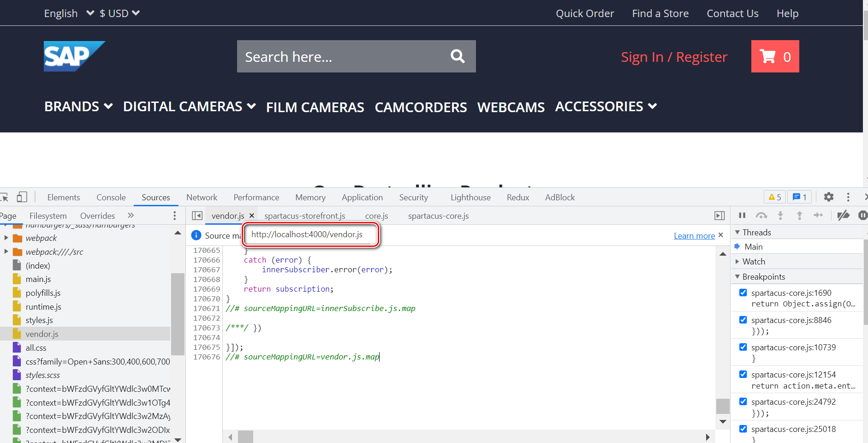Click the messages badge showing 1
Image resolution: width=868 pixels, height=443 pixels.
click(799, 197)
